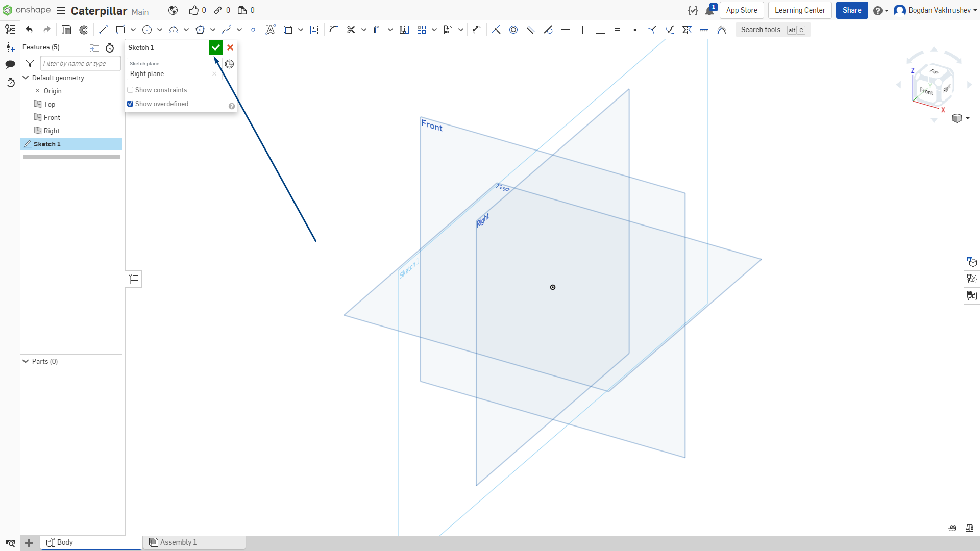Select the 3-point Arc tool

(x=174, y=30)
